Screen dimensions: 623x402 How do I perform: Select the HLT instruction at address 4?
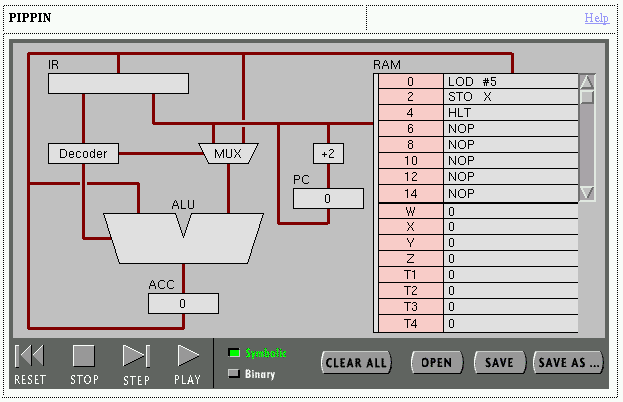510,113
